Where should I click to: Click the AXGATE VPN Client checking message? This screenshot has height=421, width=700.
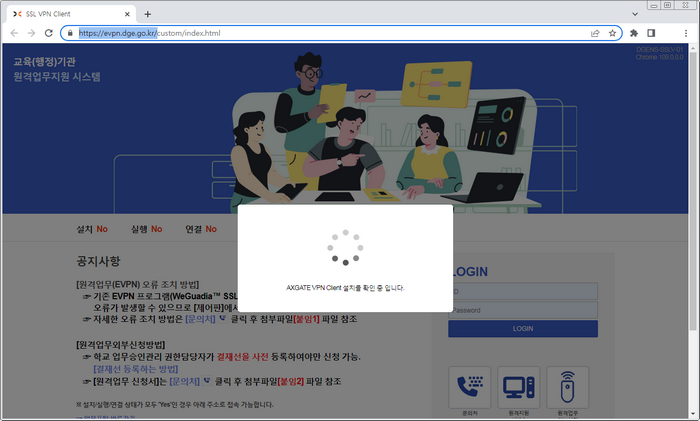tap(345, 288)
